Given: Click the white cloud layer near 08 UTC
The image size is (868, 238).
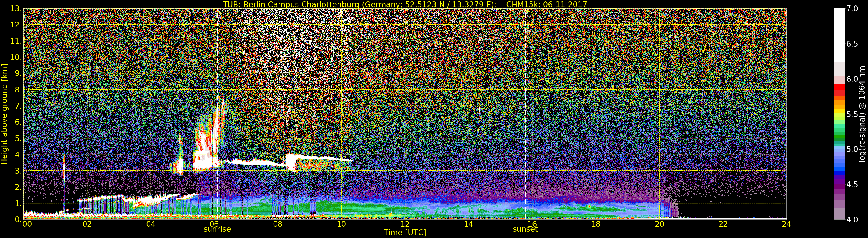Looking at the screenshot, I should [290, 161].
